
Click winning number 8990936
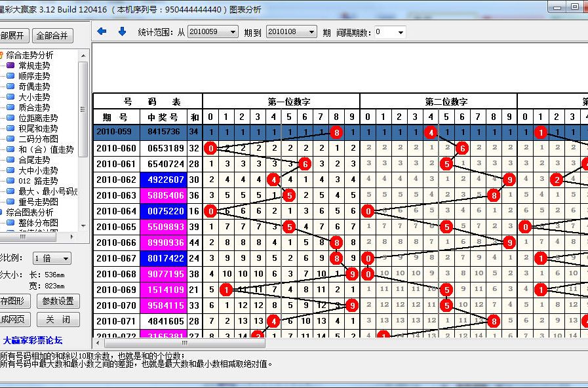point(163,242)
